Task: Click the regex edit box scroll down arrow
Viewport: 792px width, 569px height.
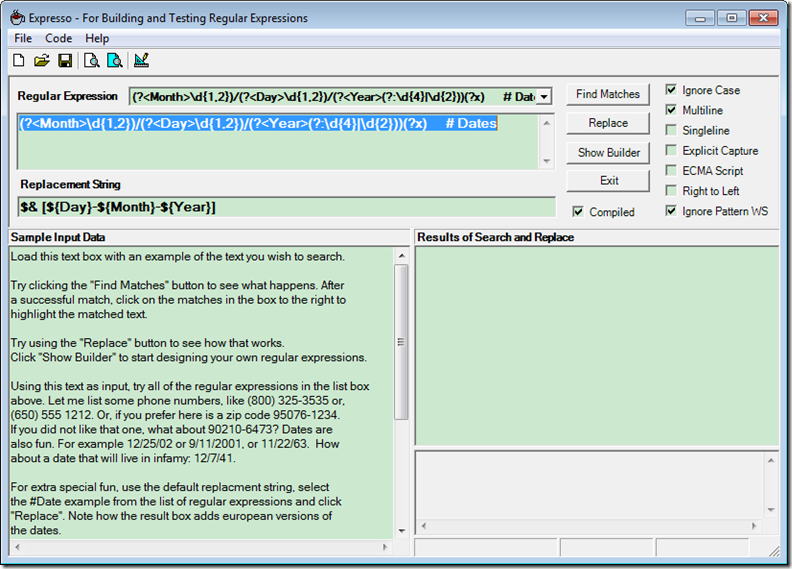Action: 546,161
